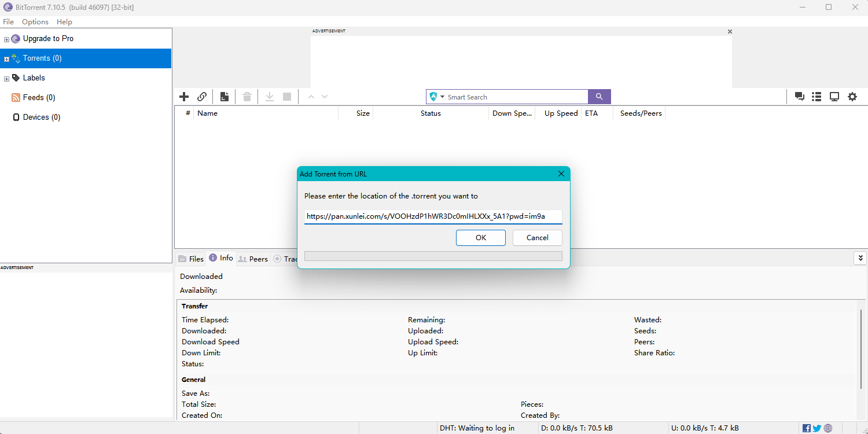The image size is (868, 434).
Task: Click the torrent URL input field
Action: point(433,216)
